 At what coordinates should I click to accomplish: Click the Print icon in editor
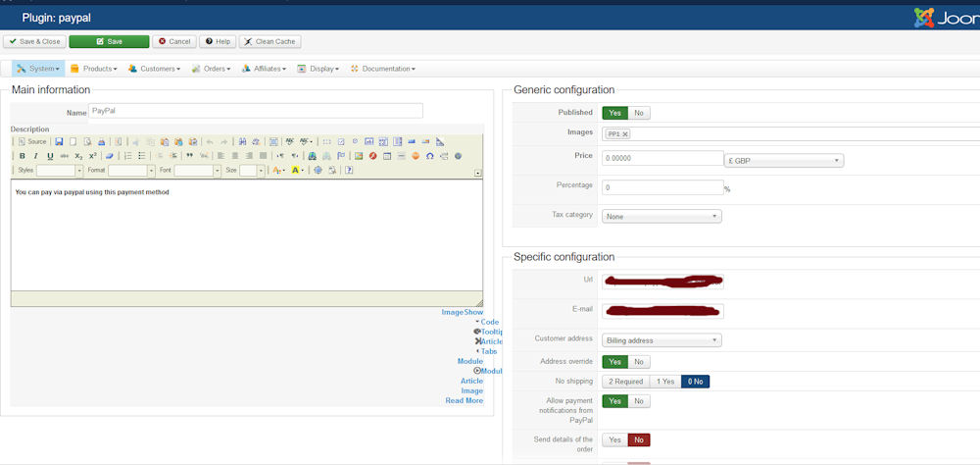[101, 142]
